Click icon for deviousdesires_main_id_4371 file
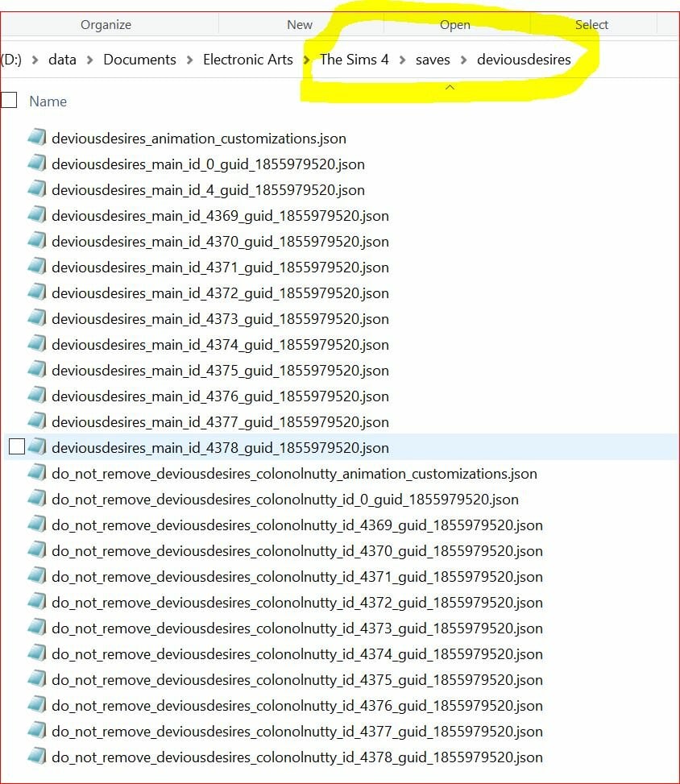This screenshot has width=680, height=784. coord(37,266)
